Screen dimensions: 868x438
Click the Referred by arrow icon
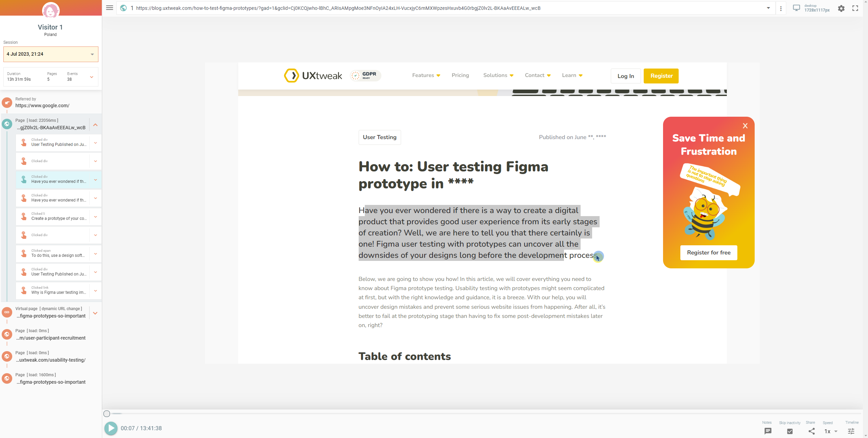7,102
